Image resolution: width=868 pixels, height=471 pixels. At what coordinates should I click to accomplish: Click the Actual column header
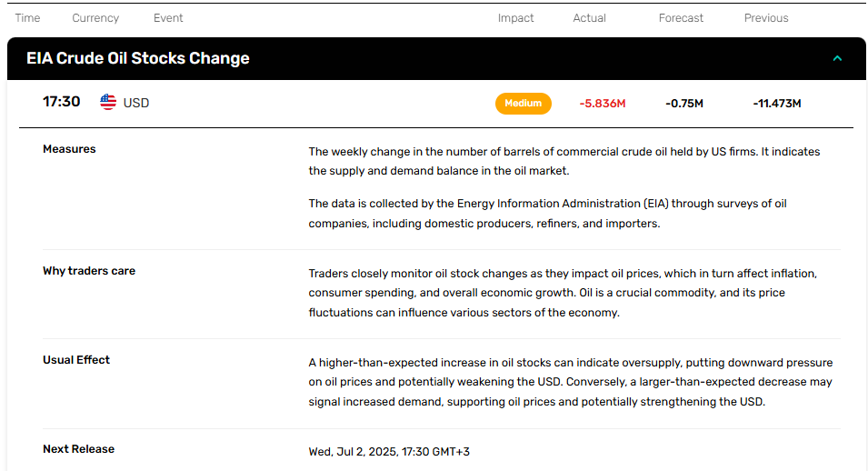(x=589, y=18)
